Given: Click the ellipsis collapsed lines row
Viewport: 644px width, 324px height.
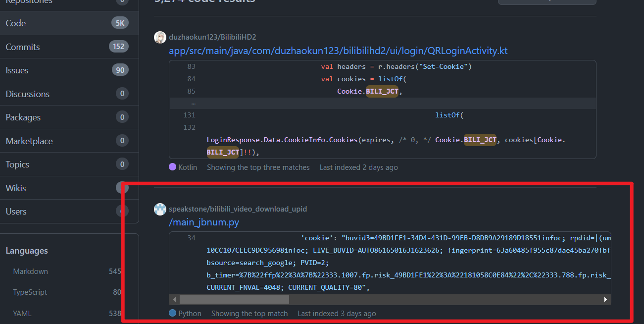Looking at the screenshot, I should tap(383, 103).
